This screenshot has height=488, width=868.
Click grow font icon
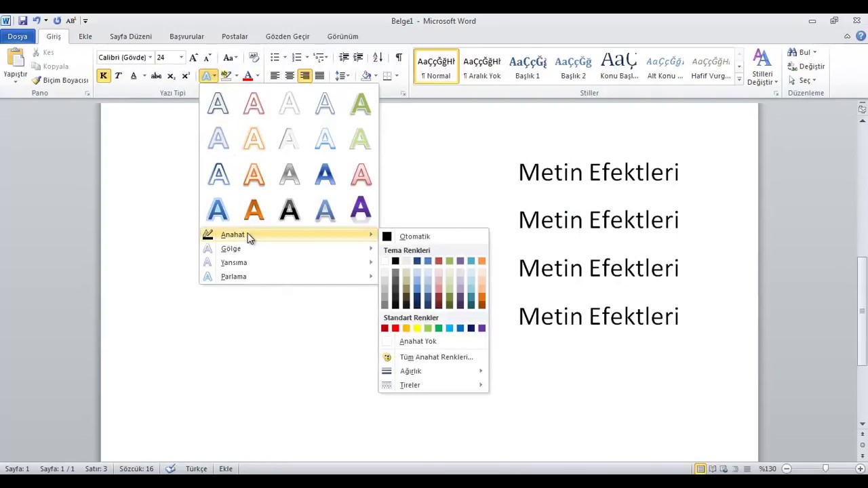[x=194, y=58]
